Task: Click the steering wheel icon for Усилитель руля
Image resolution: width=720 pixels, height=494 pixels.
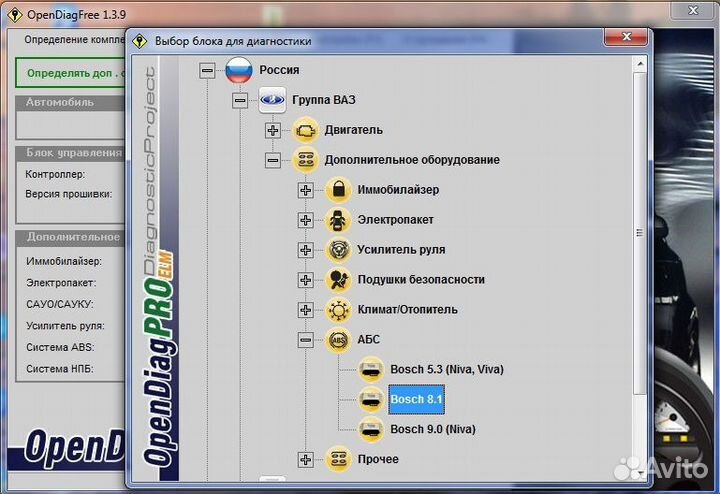Action: click(x=338, y=250)
